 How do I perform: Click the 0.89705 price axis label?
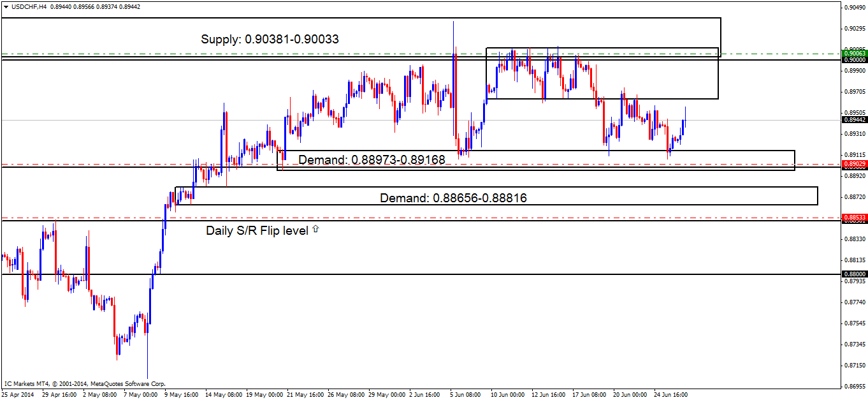point(855,92)
